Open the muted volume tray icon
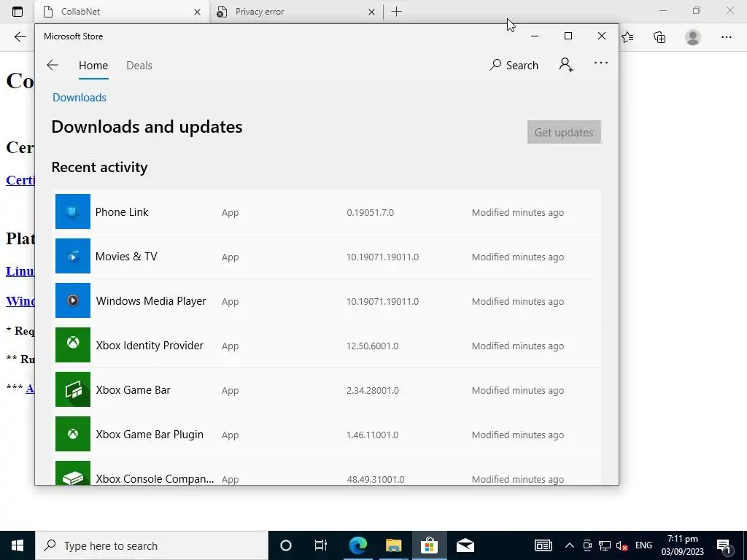This screenshot has height=560, width=747. pos(622,545)
